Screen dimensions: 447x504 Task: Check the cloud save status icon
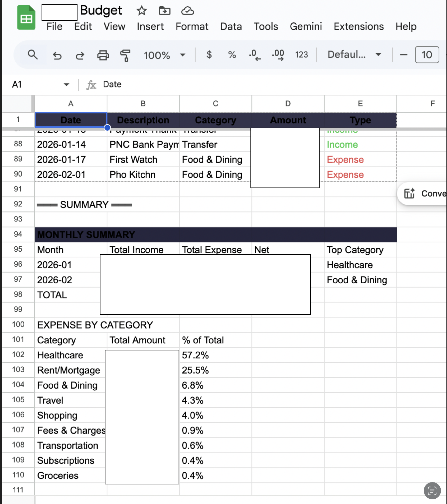tap(188, 11)
